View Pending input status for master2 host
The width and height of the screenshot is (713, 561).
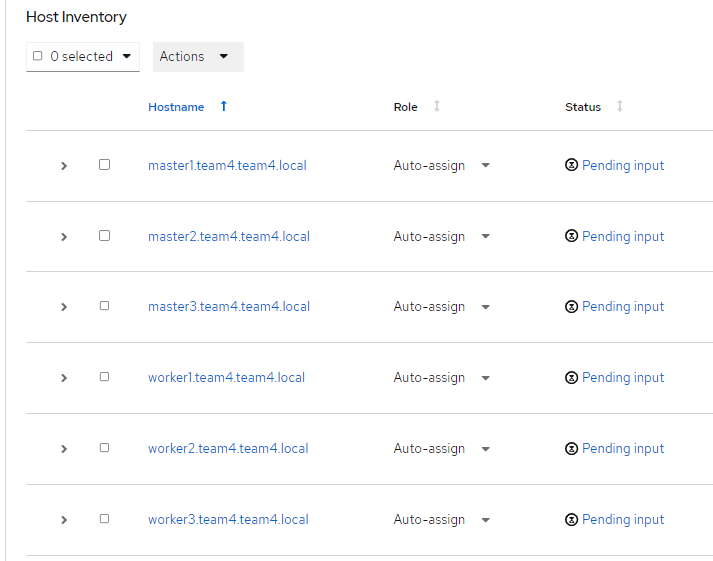pyautogui.click(x=623, y=236)
